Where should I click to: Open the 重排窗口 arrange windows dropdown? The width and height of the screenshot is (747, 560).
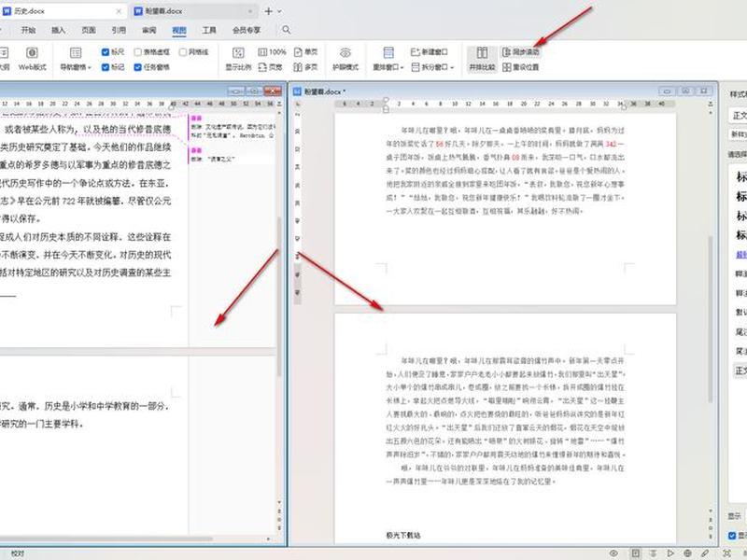pyautogui.click(x=388, y=59)
